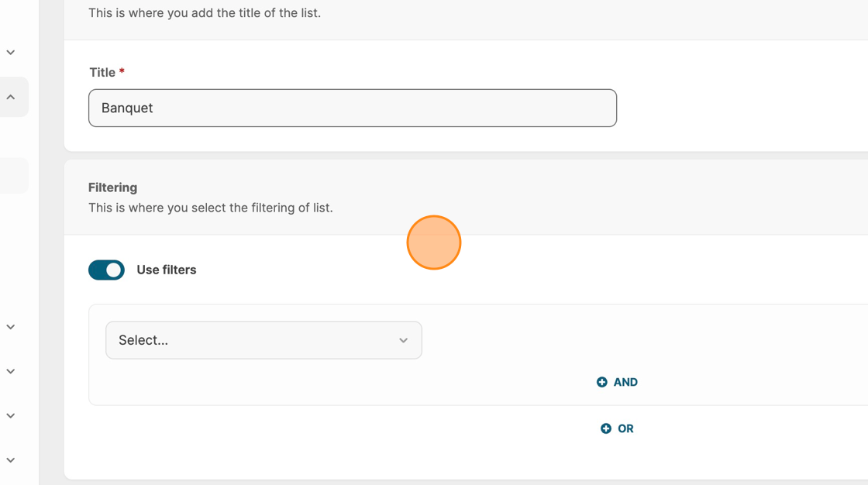
Task: Click the Title field label
Action: pyautogui.click(x=102, y=72)
